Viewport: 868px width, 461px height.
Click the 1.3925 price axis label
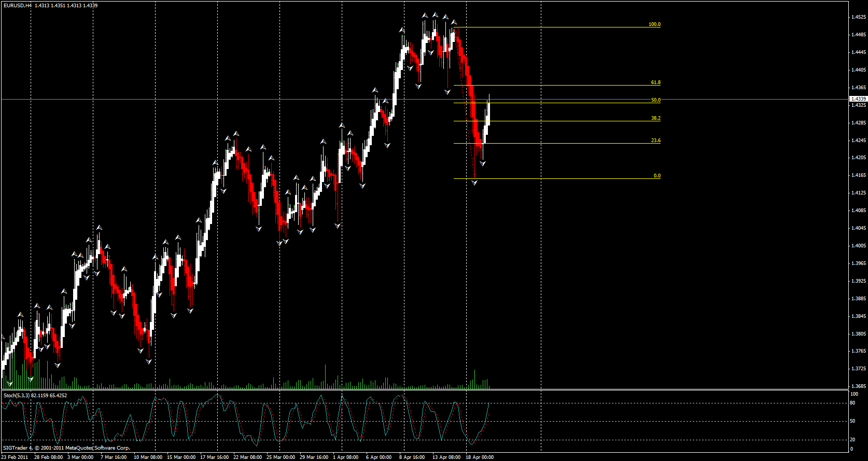pos(859,281)
